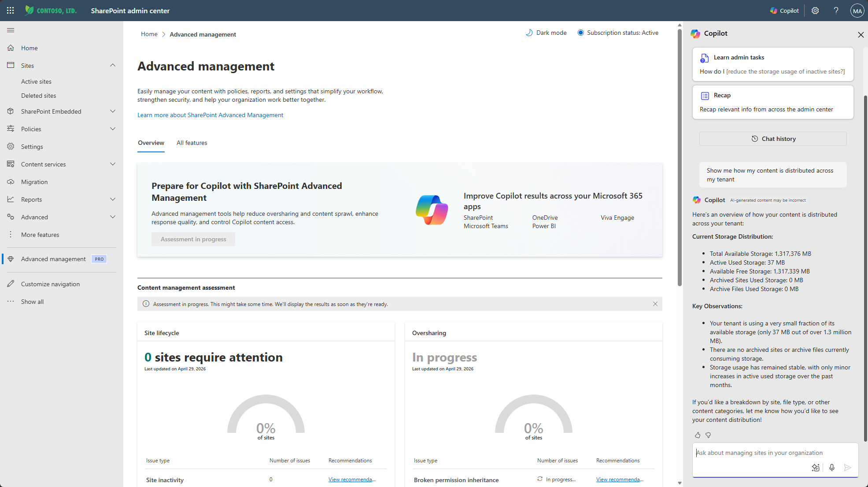Click the main page vertical scrollbar
The height and width of the screenshot is (487, 868).
tap(680, 157)
